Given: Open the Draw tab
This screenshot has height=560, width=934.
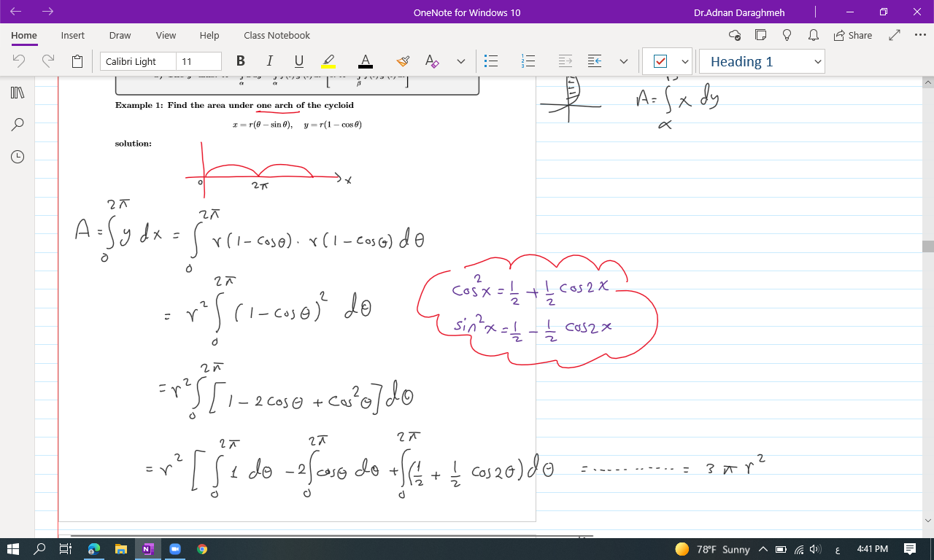Looking at the screenshot, I should (x=120, y=35).
